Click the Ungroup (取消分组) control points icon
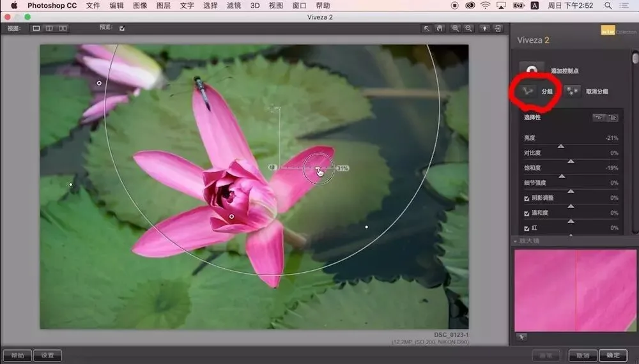The width and height of the screenshot is (639, 364). tap(573, 91)
